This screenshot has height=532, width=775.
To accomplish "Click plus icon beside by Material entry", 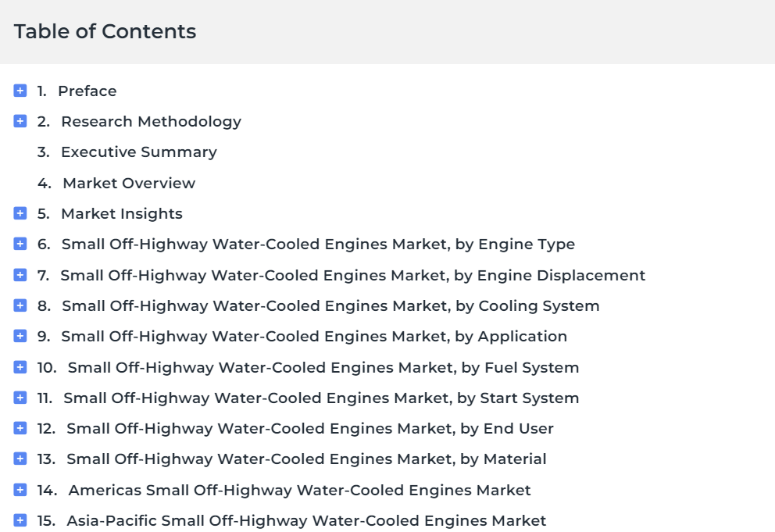I will 20,459.
